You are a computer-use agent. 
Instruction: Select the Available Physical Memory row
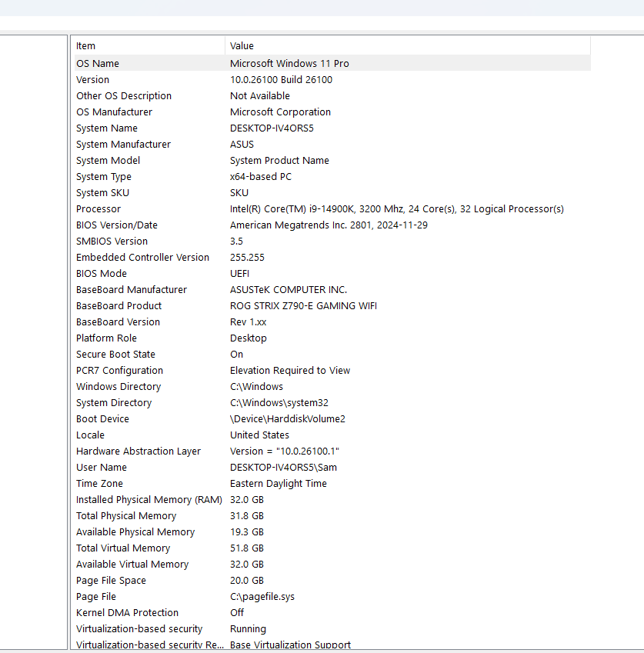[332, 532]
